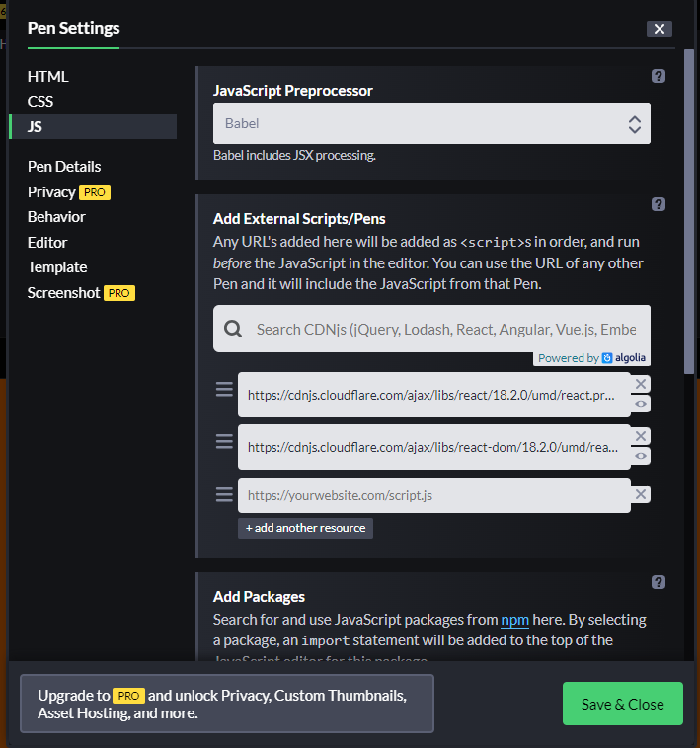Image resolution: width=700 pixels, height=748 pixels.
Task: Preview the react 18.2.0 script via eye icon
Action: [x=641, y=404]
